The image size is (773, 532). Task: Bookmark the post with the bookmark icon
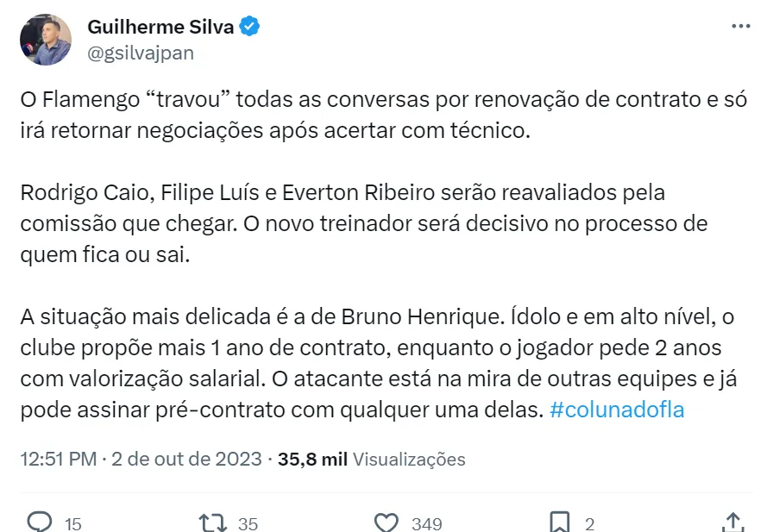pos(559,523)
